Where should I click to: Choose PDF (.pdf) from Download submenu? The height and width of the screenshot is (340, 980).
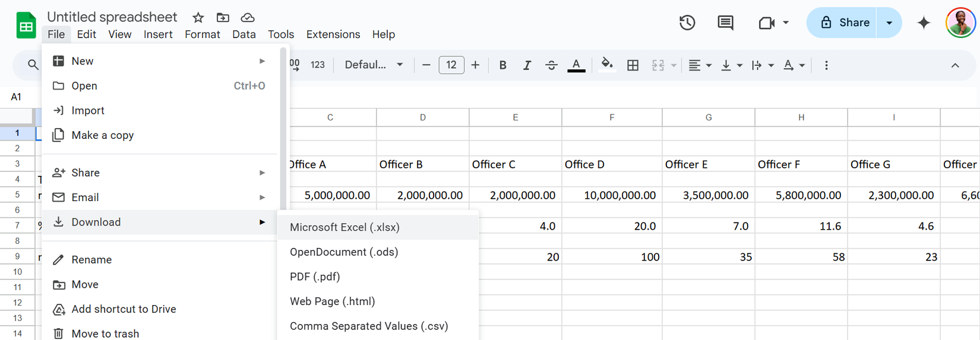tap(315, 277)
